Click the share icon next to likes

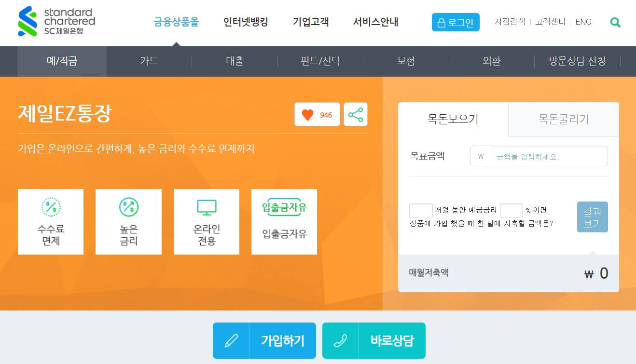click(356, 115)
